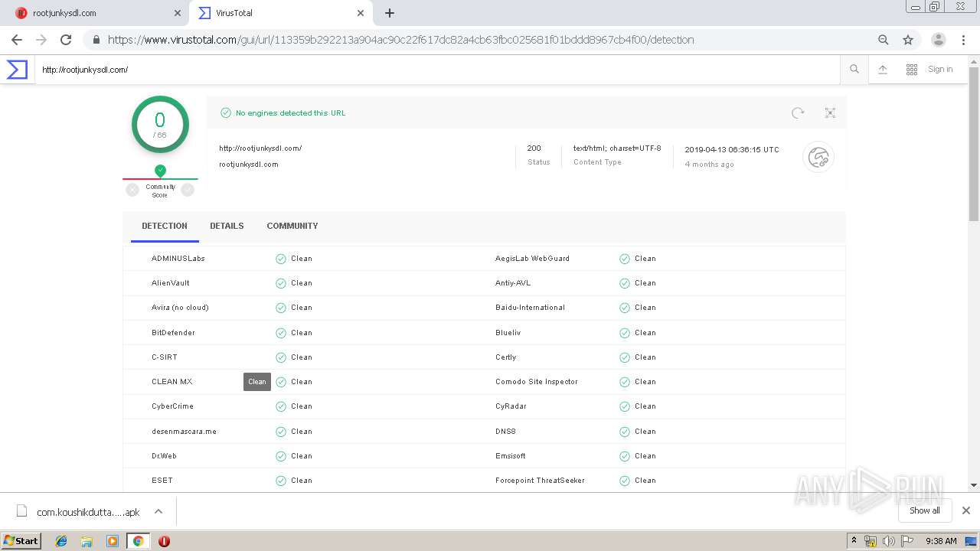Click the page vertical scrollbar thumb
The image size is (980, 551).
[974, 145]
